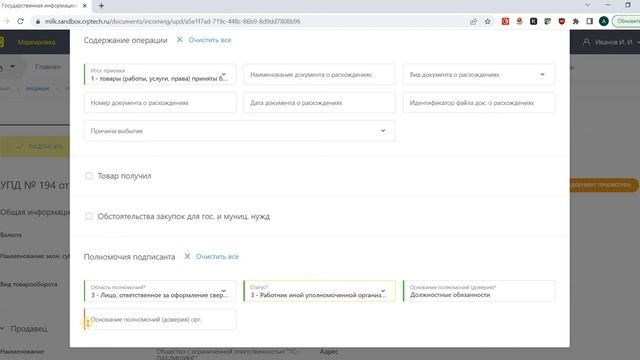This screenshot has width=640, height=360.
Task: Open the black X browser extension
Action: 533,21
